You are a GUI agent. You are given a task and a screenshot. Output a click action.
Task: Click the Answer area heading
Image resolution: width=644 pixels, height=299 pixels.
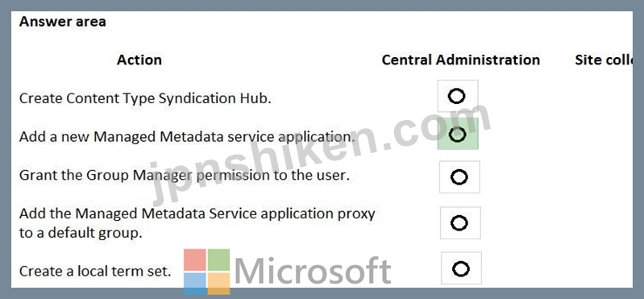tap(62, 21)
